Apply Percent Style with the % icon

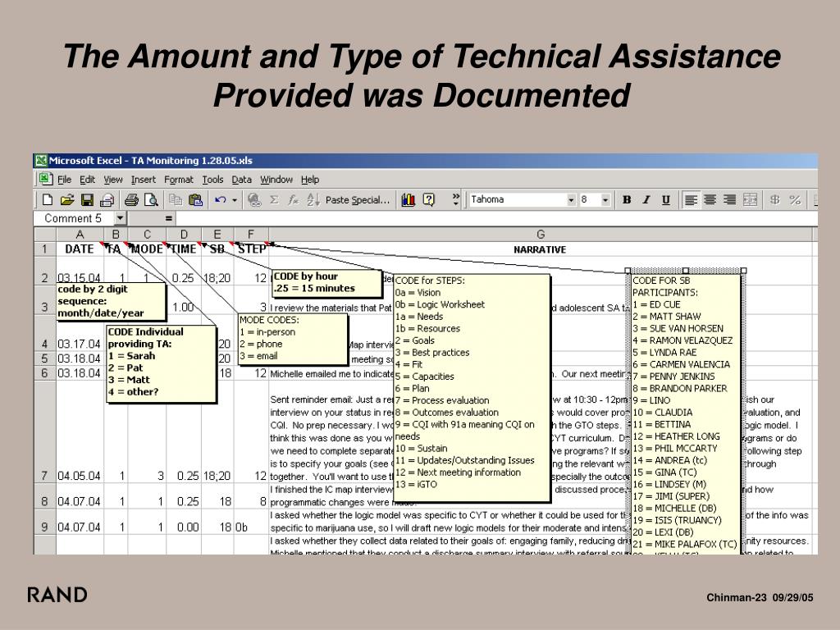(x=794, y=200)
